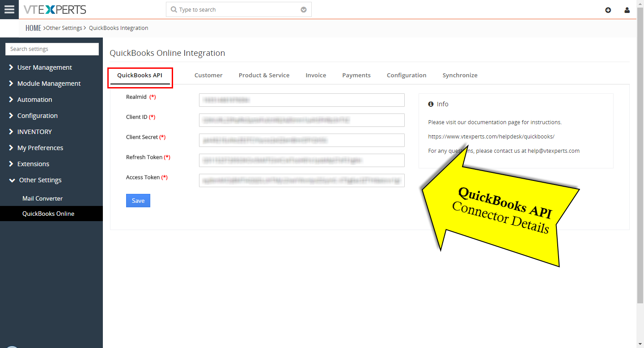Screen dimensions: 644x348
Task: Click the Client Secret input field
Action: pyautogui.click(x=302, y=140)
